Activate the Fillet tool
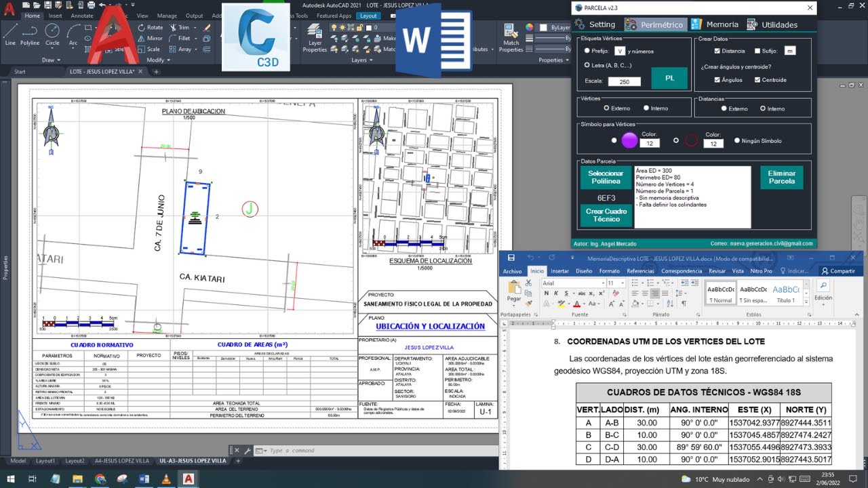This screenshot has height=488, width=868. pyautogui.click(x=180, y=39)
